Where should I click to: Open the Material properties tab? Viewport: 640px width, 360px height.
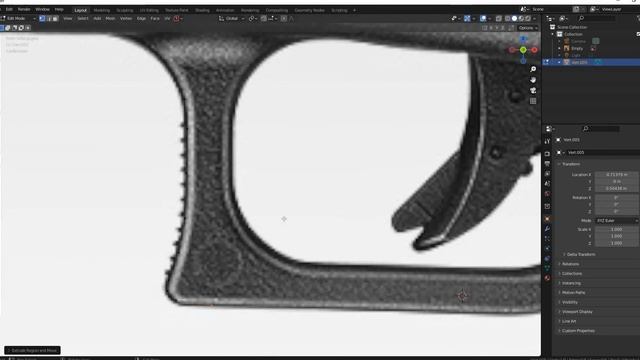pyautogui.click(x=547, y=278)
